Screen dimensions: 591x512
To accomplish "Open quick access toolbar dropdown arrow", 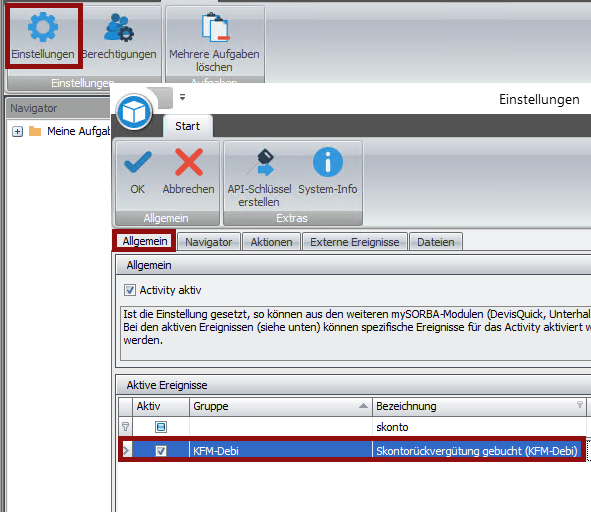I will click(x=182, y=97).
